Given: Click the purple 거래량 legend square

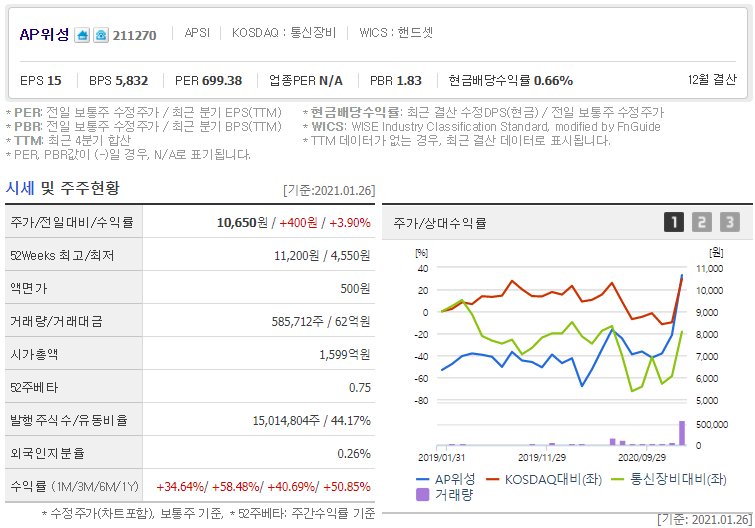Looking at the screenshot, I should coord(422,494).
